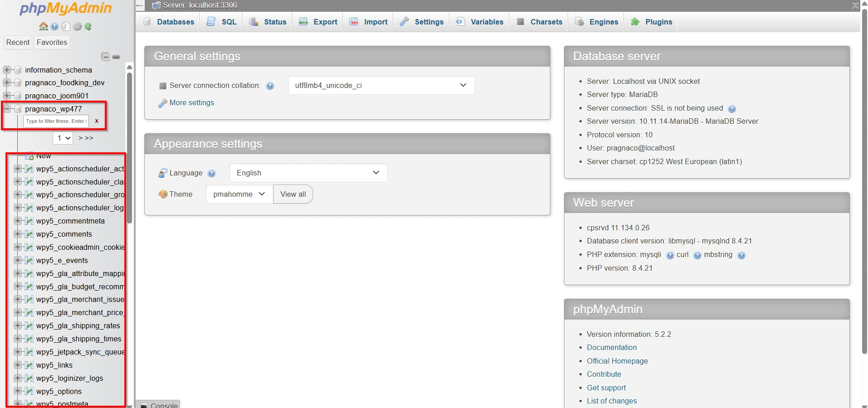Collapse pragnaco_wp477 database node
Image resolution: width=868 pixels, height=408 pixels.
coord(7,109)
